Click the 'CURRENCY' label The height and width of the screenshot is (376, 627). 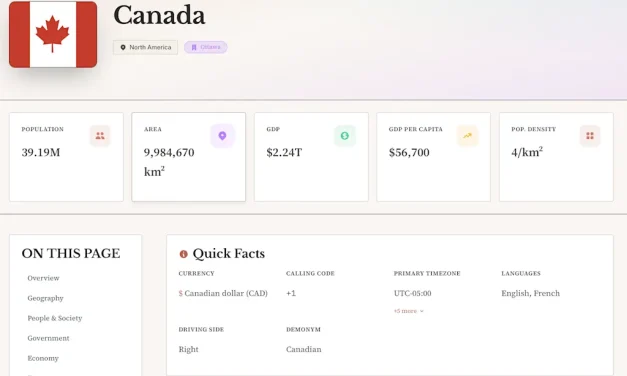pos(196,274)
